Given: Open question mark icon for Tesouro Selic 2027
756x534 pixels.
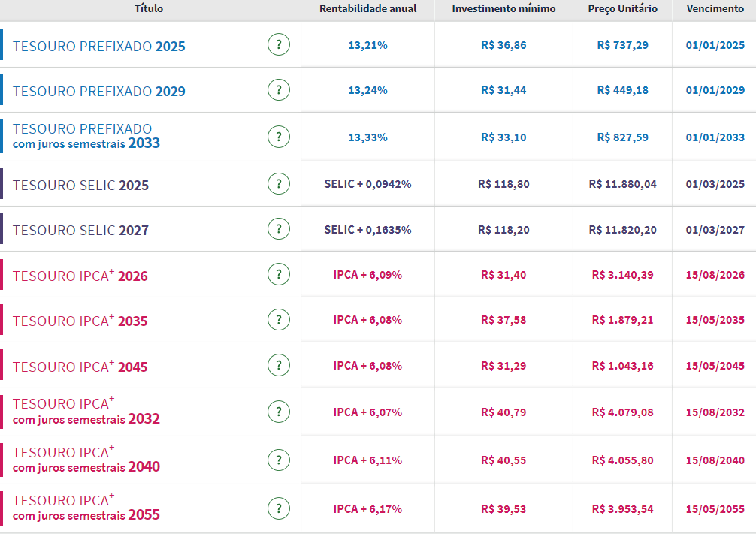Looking at the screenshot, I should (278, 229).
